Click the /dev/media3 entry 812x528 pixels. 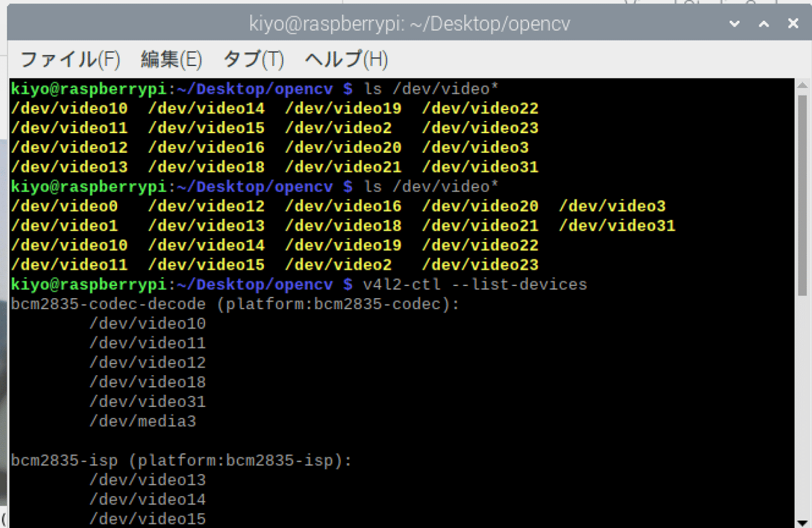tap(143, 421)
